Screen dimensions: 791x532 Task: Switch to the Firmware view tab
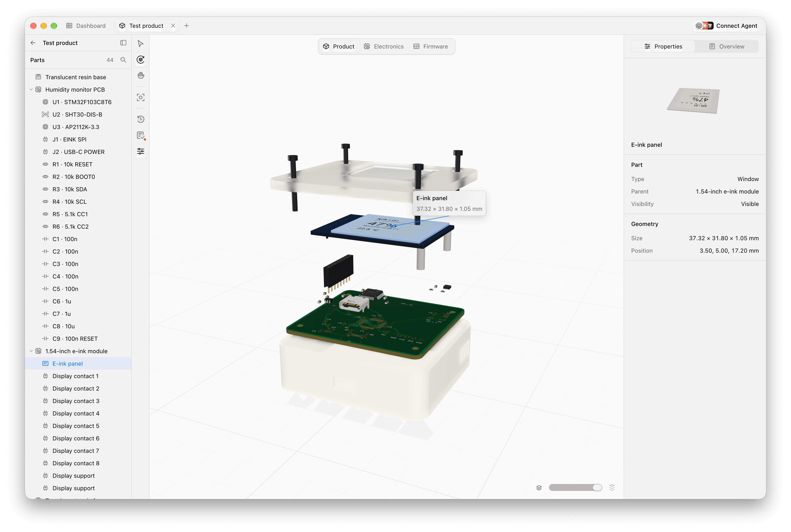(x=430, y=46)
